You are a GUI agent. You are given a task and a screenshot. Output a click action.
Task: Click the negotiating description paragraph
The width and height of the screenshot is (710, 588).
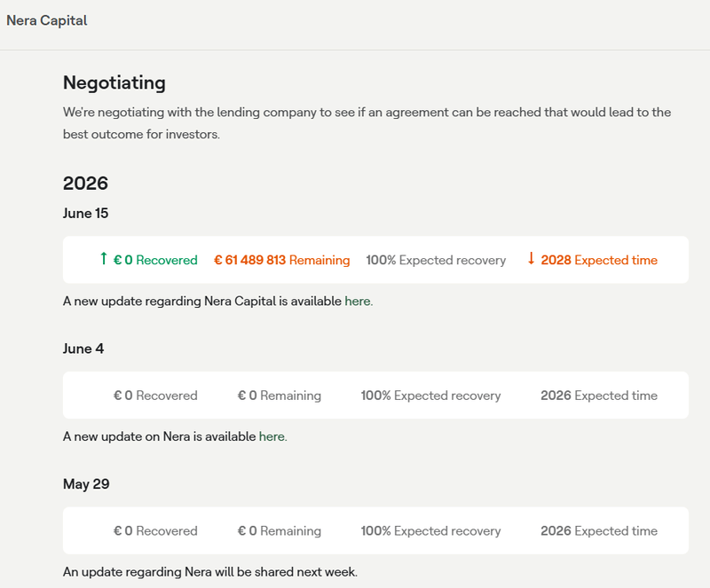click(367, 123)
